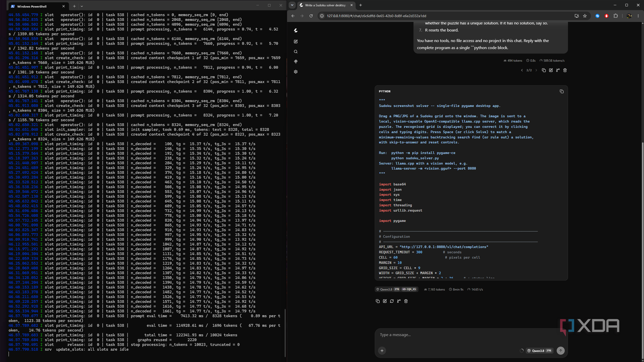Viewport: 644px width, 362px height.
Task: Regenerate the assistant response
Action: pos(392,301)
